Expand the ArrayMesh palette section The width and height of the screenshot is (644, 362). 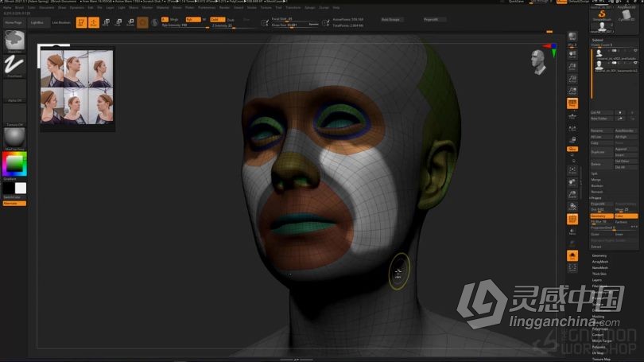tap(600, 262)
